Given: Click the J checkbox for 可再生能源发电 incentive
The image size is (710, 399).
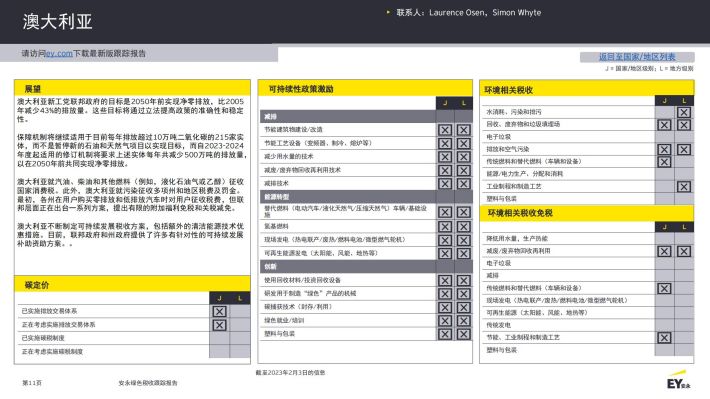Looking at the screenshot, I should (x=445, y=254).
